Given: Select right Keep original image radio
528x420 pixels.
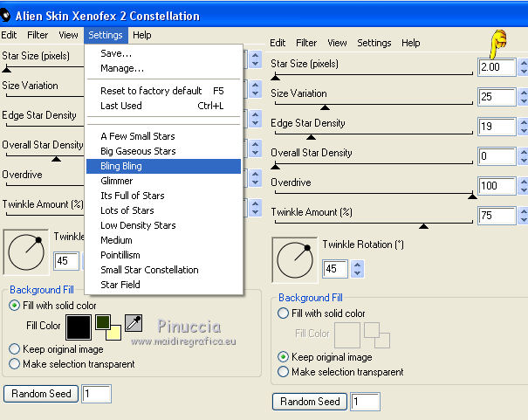Looking at the screenshot, I should [x=283, y=356].
